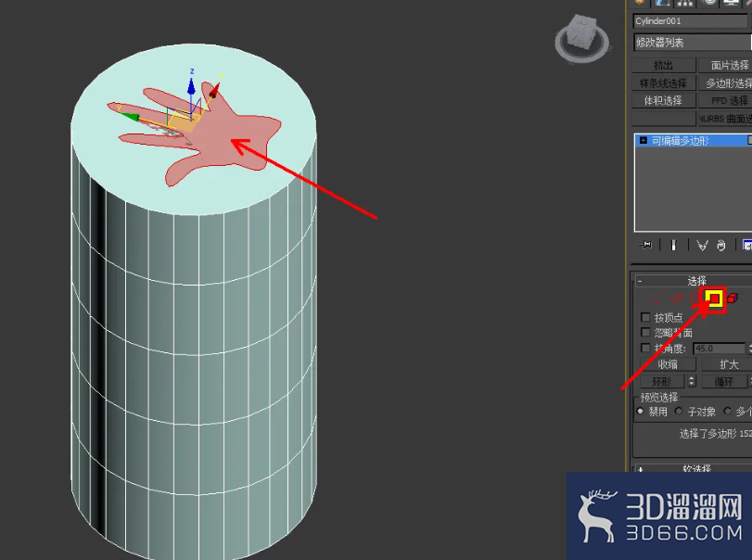Click the yellow XY plane gizmo handle

[x=185, y=122]
